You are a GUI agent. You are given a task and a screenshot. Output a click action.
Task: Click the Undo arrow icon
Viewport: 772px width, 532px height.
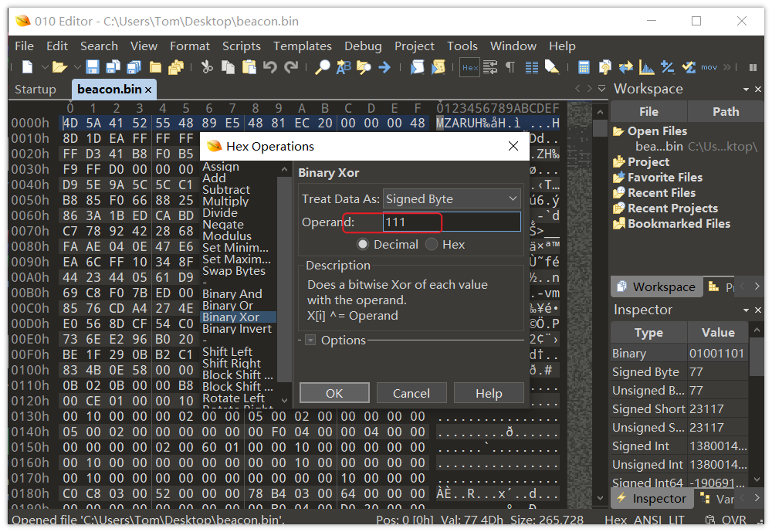(269, 67)
